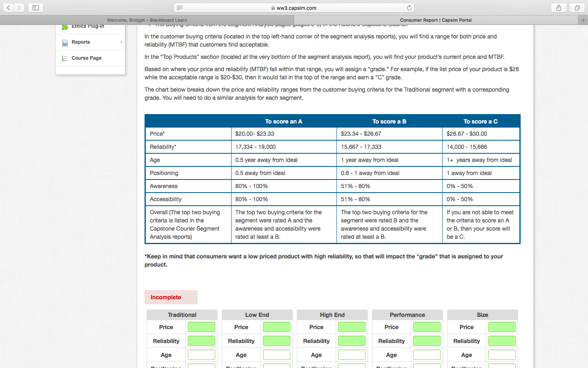The height and width of the screenshot is (368, 588).
Task: Click the Traditional Reliability input field
Action: coord(201,341)
